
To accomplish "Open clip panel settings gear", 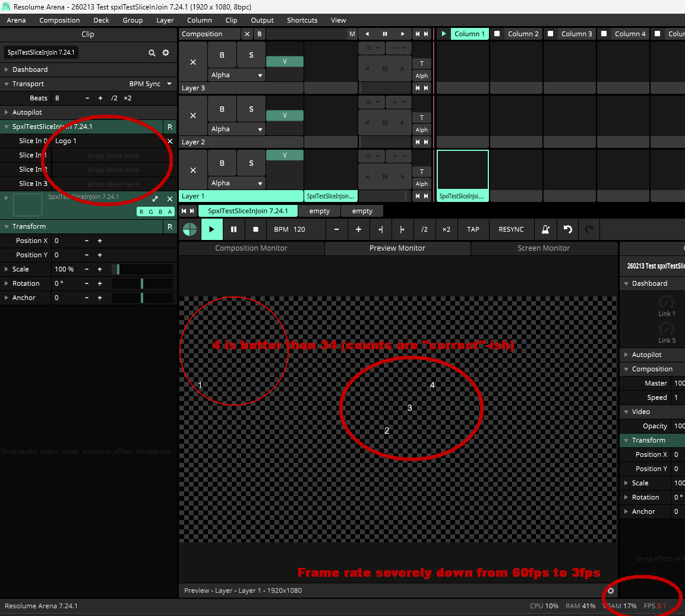I will pyautogui.click(x=166, y=53).
